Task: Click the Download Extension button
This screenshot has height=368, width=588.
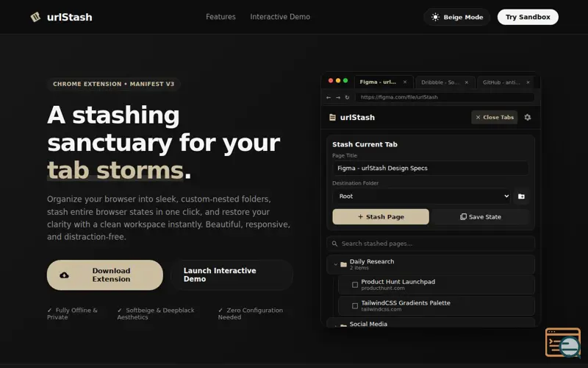Action: pyautogui.click(x=105, y=275)
